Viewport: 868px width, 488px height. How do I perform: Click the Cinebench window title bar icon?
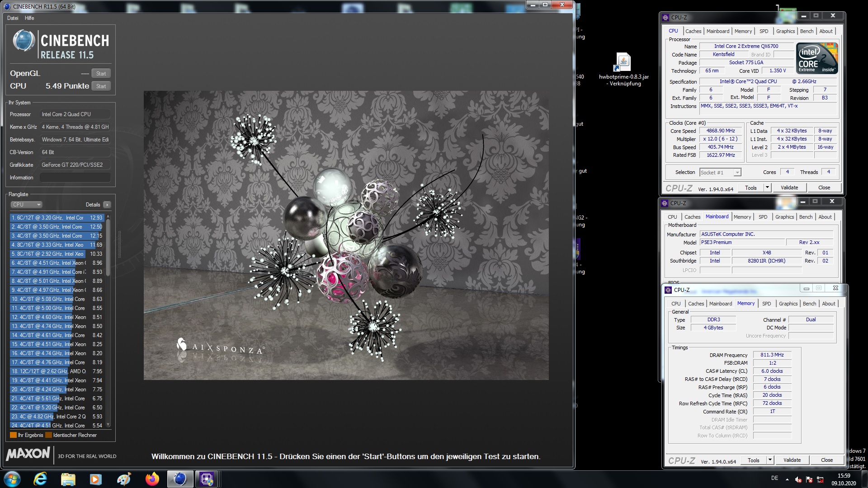click(x=7, y=6)
